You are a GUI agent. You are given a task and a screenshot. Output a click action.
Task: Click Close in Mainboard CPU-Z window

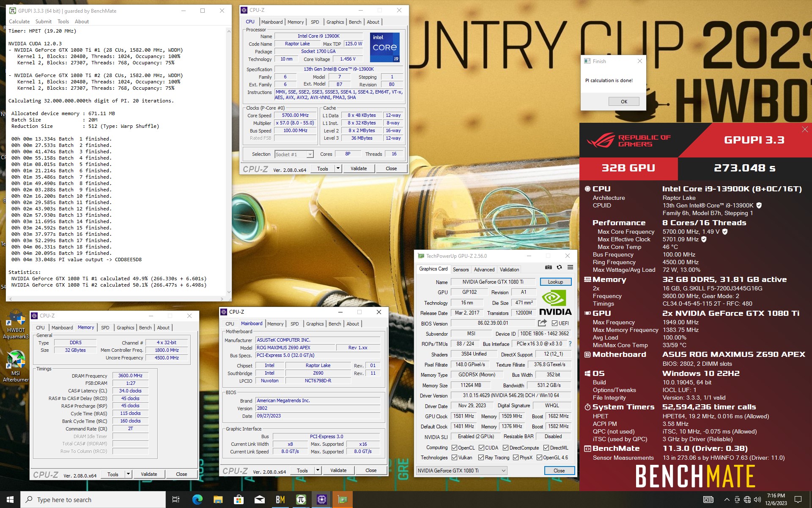pyautogui.click(x=371, y=470)
